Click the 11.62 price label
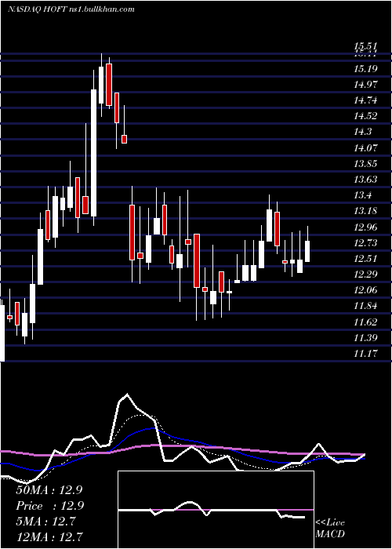Viewport: 392px width, 549px height. (x=365, y=322)
